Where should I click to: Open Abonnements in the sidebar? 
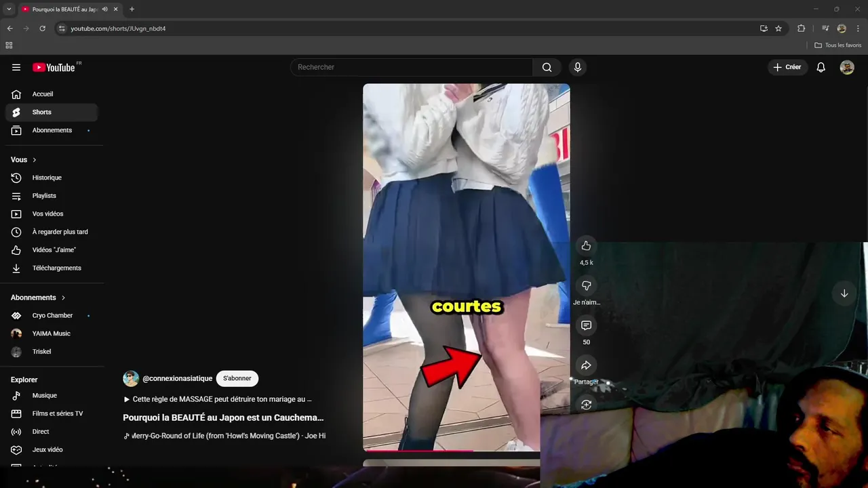[52, 130]
